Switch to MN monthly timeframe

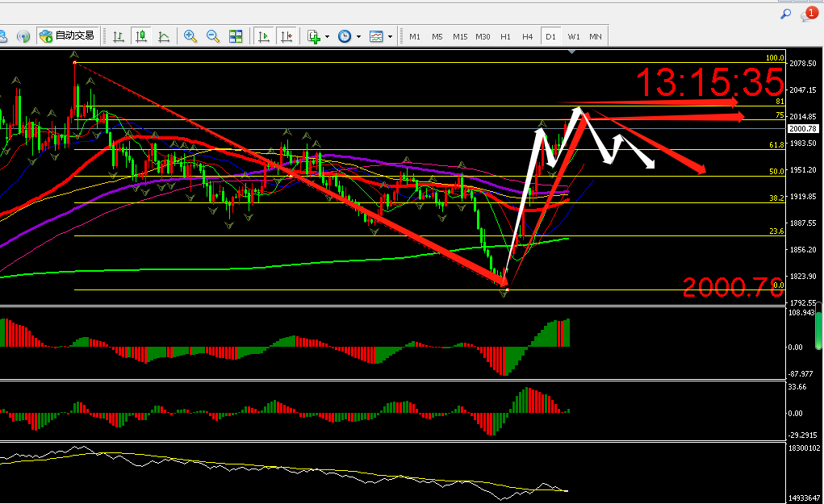coord(595,36)
